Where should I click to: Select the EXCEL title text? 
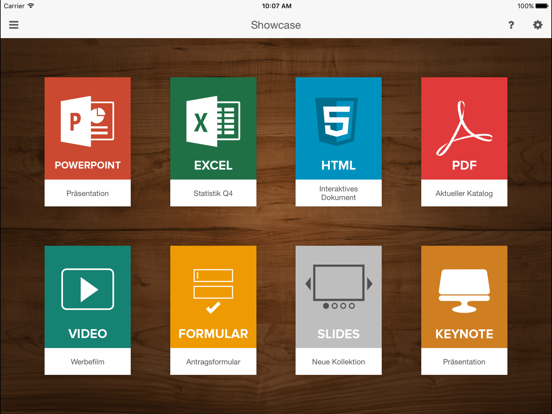point(213,165)
